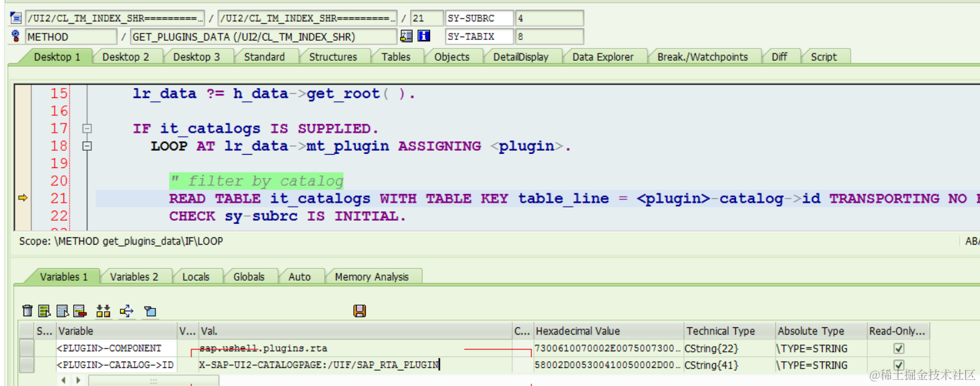Click the Hexadecimal Value column header
Image resolution: width=980 pixels, height=386 pixels.
(x=609, y=331)
